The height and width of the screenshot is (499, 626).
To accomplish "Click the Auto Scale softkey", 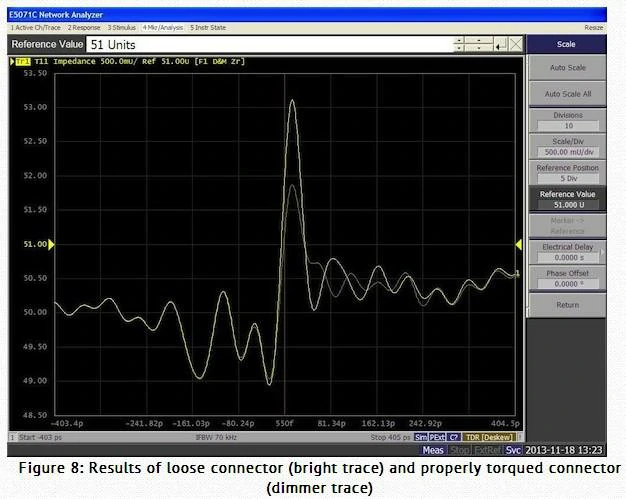I will pos(568,67).
